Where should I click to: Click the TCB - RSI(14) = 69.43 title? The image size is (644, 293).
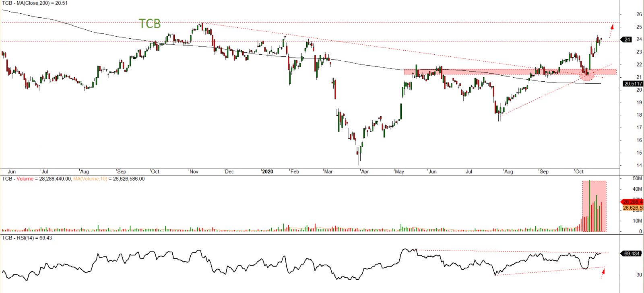coord(27,238)
